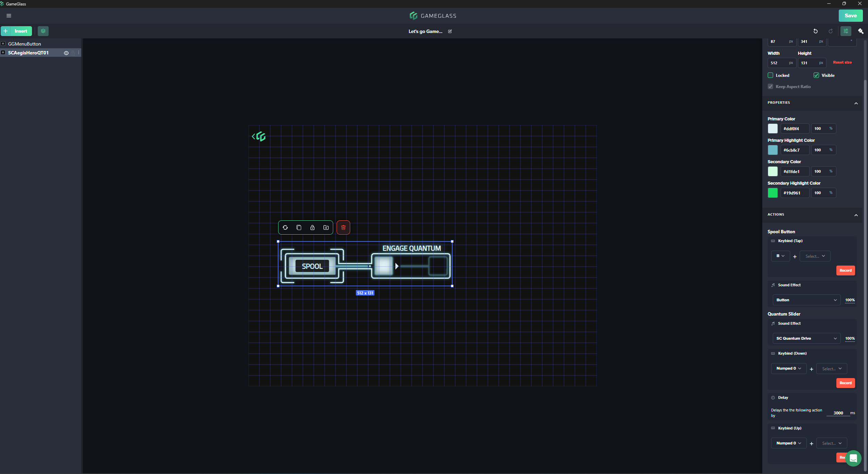Open the B key dropdown for Keybind (Tap)
Viewport: 868px width, 474px height.
pyautogui.click(x=780, y=256)
